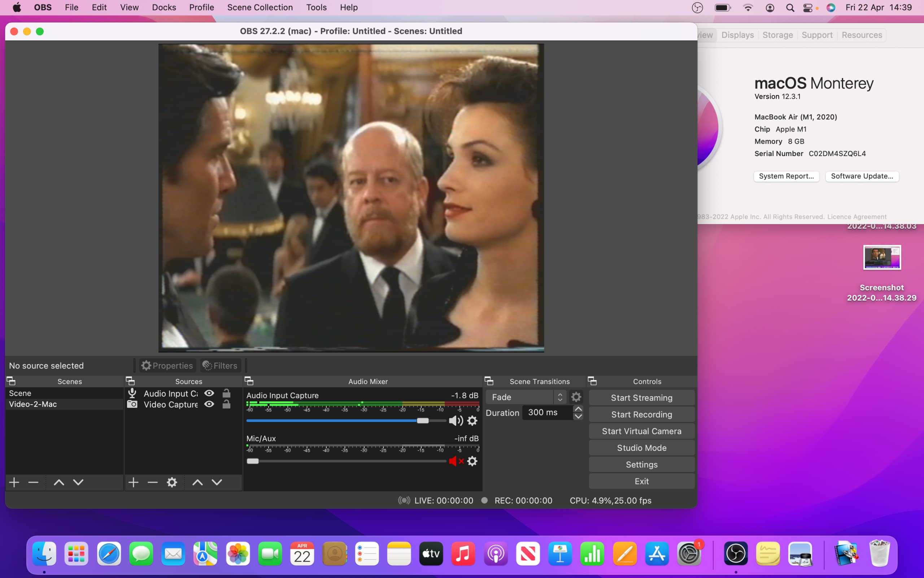The width and height of the screenshot is (924, 578).
Task: Click the Exit button
Action: tap(641, 481)
